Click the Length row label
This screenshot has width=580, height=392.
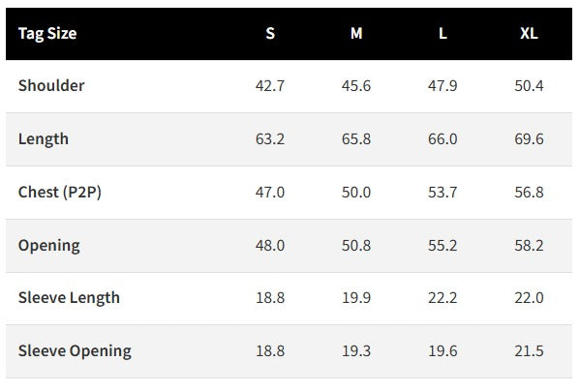pyautogui.click(x=44, y=139)
